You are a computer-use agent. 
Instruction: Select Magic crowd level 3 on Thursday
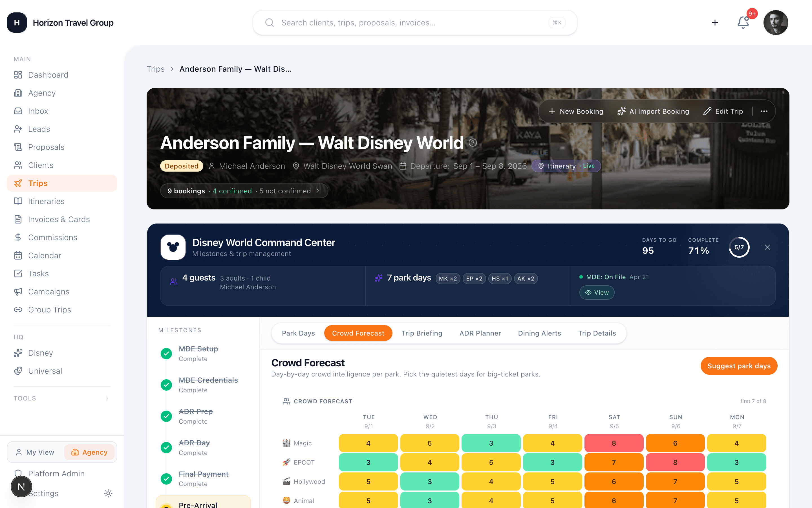tap(491, 443)
